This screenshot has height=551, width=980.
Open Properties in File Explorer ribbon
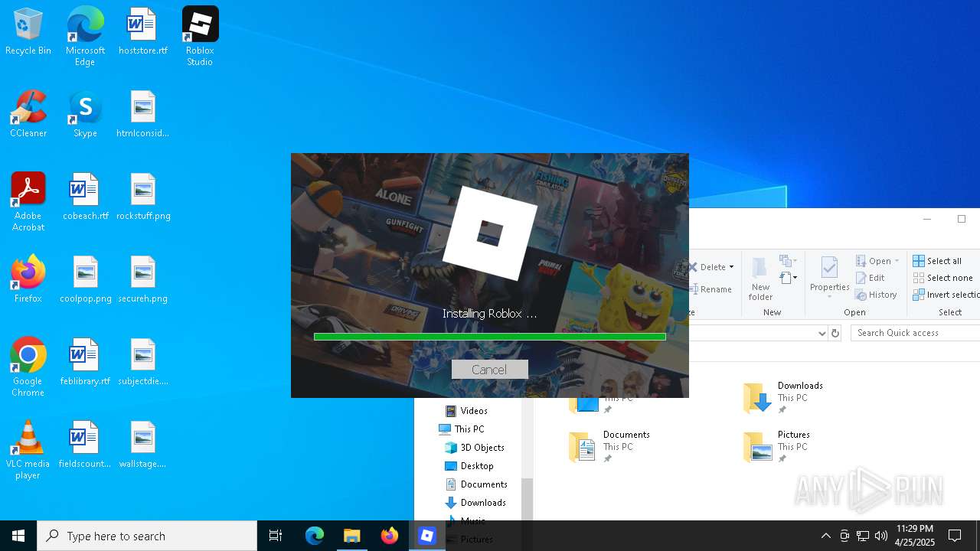pyautogui.click(x=830, y=279)
